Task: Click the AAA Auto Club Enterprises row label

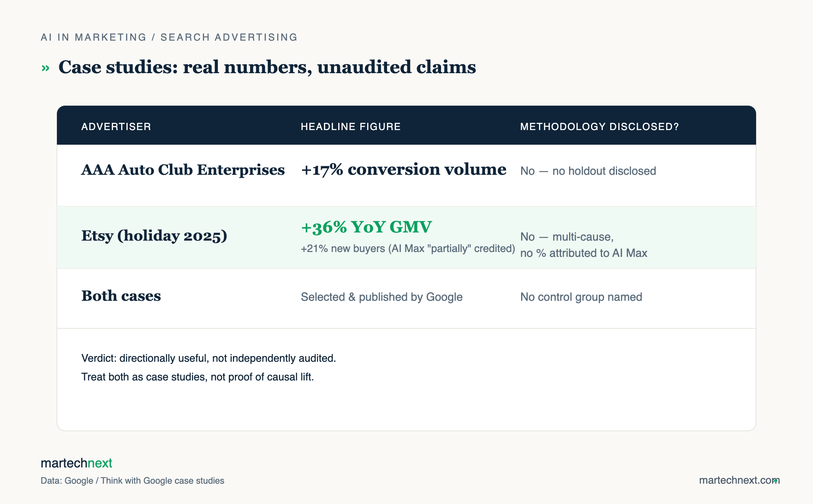Action: 183,170
